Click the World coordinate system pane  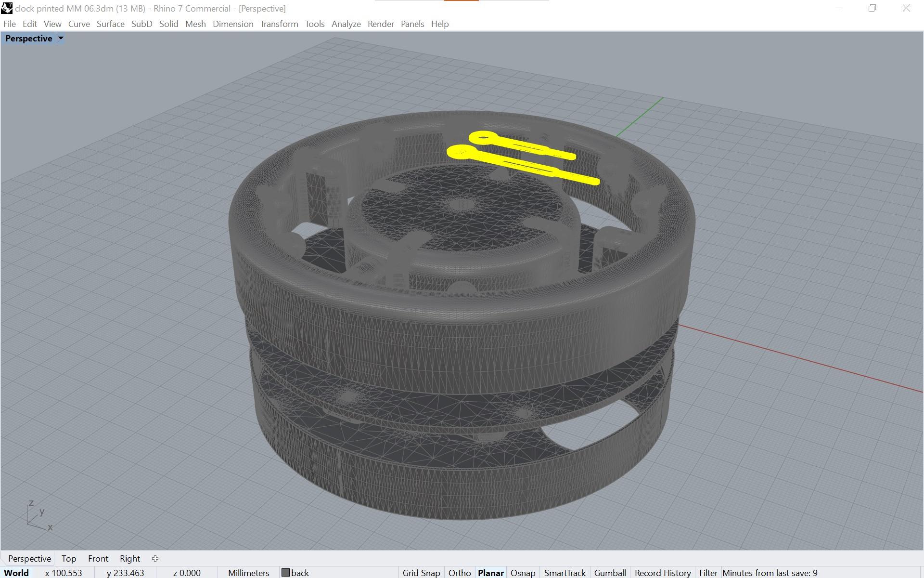(17, 573)
